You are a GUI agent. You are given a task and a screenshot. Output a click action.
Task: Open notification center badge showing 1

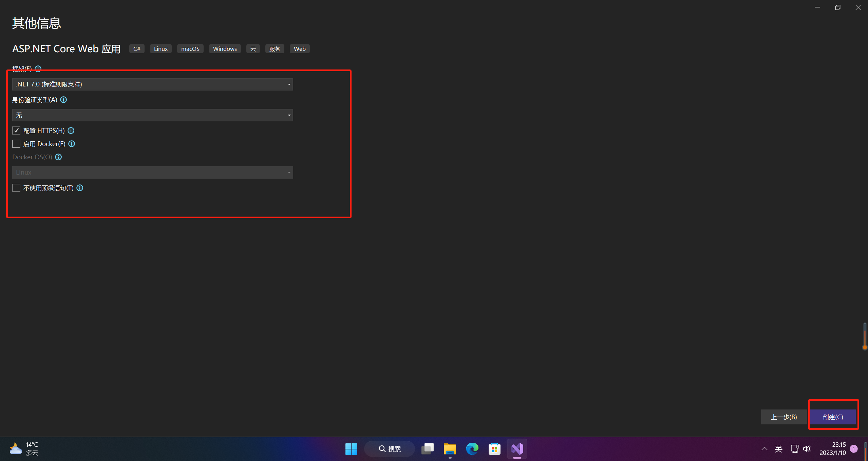coord(854,449)
